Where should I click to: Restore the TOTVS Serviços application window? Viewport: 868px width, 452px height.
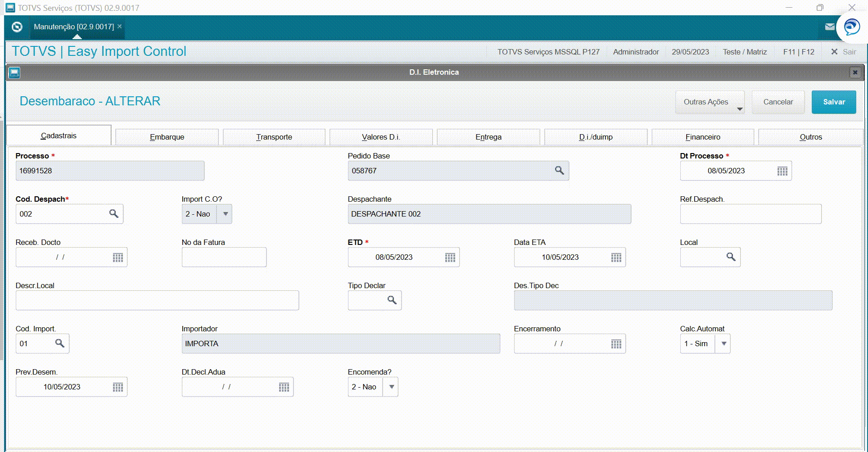820,8
